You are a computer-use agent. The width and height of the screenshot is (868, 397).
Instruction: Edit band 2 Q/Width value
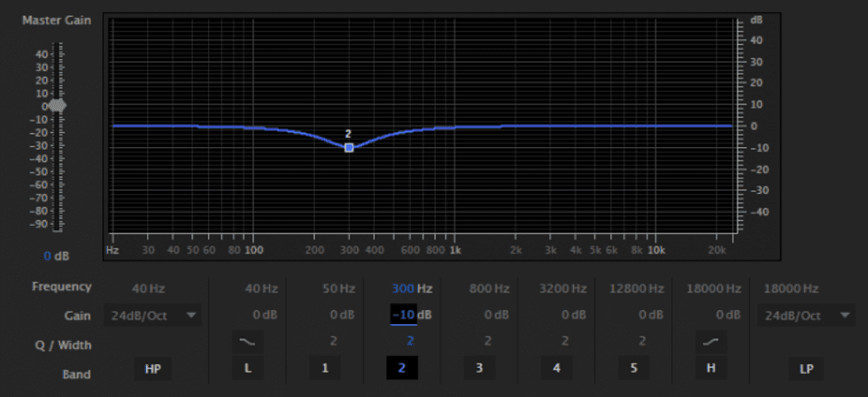(410, 341)
